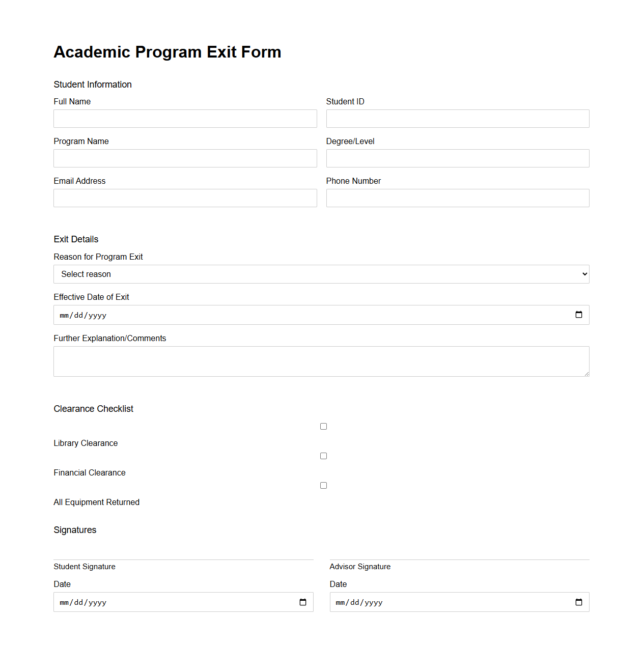
Task: Select the Phone Number input box
Action: (457, 198)
